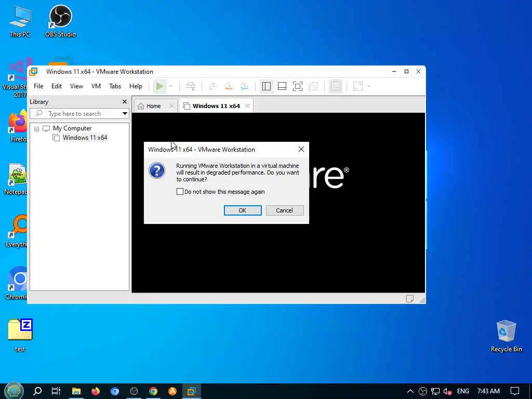Viewport: 532px width, 399px height.
Task: Click the 7:43 AM taskbar clock
Action: click(488, 391)
